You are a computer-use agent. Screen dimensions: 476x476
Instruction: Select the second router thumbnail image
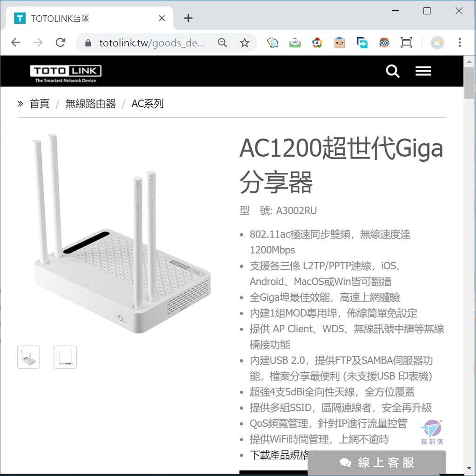point(65,357)
